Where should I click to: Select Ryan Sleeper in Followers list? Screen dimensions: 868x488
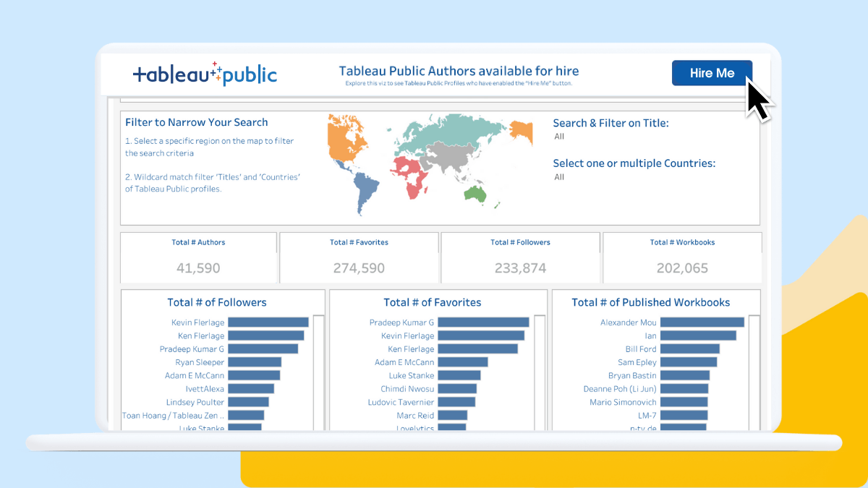click(x=200, y=362)
